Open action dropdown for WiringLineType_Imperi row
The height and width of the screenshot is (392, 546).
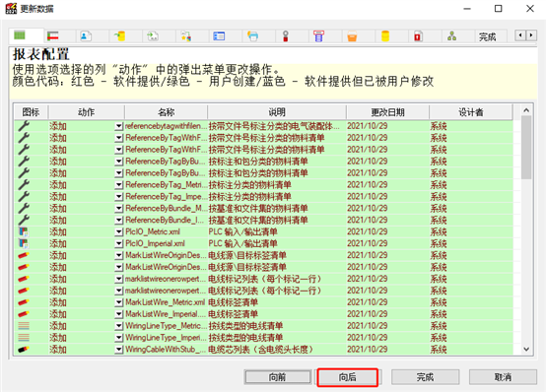point(119,338)
